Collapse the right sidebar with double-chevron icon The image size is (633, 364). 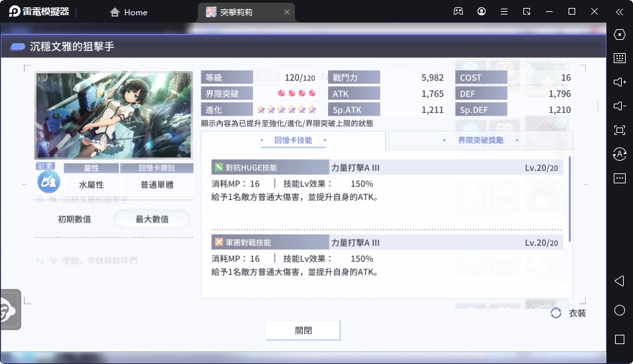coord(620,12)
